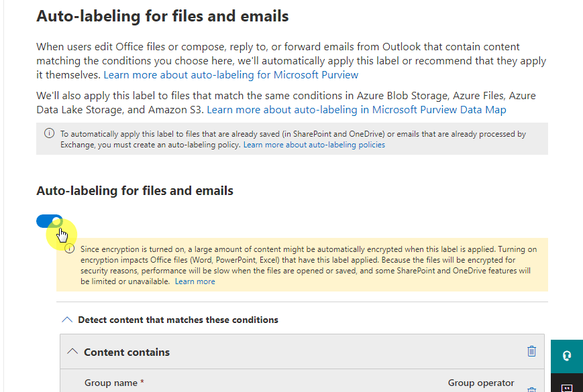
Task: Open Learn more about auto-labeling for Microsoft Purview
Action: click(x=231, y=75)
